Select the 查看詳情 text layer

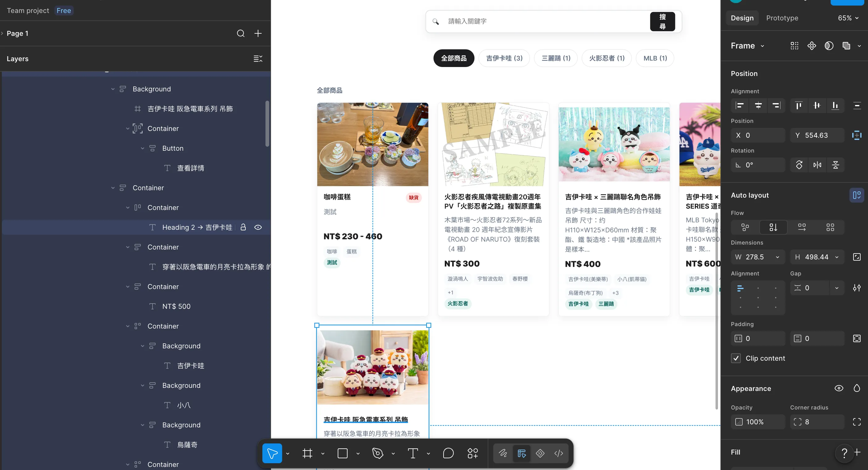click(x=191, y=168)
